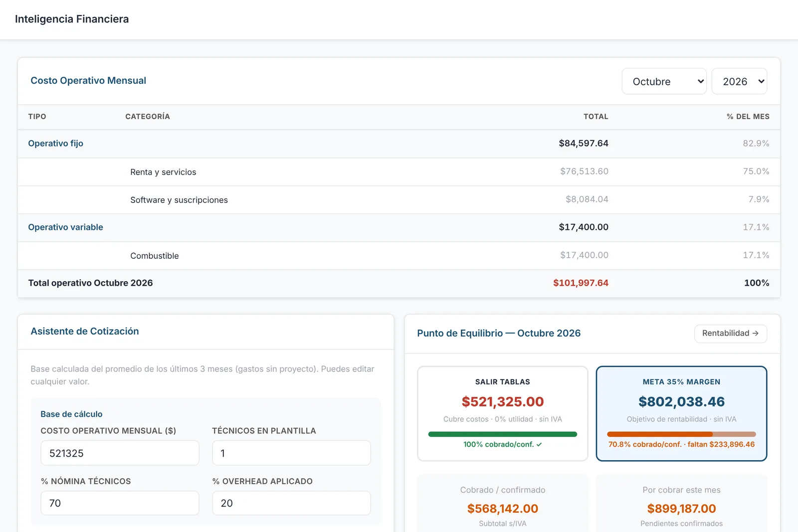Click the $802,038.46 target amount
Screen dimensions: 798x532
681,402
